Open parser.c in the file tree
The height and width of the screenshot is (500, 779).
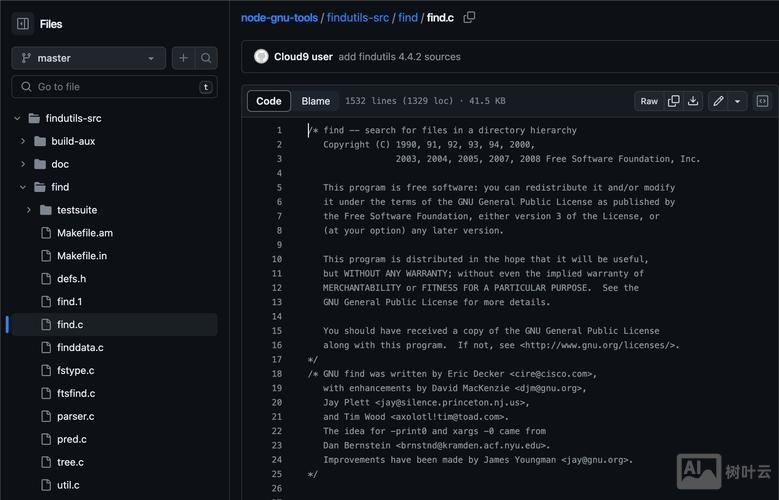[x=75, y=416]
